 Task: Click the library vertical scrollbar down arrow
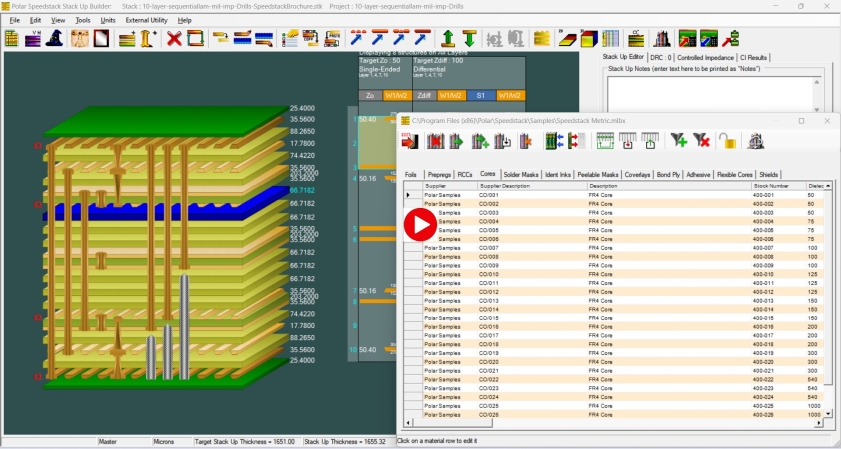point(829,414)
